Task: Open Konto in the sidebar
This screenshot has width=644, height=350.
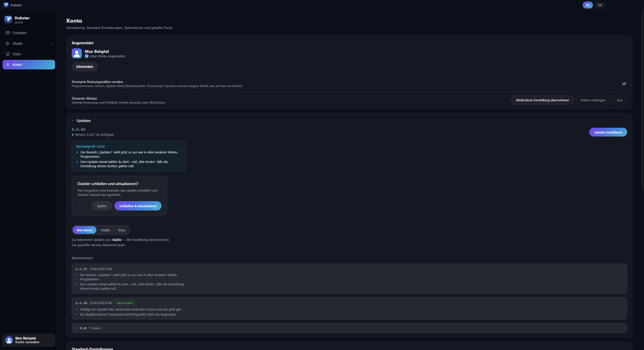Action: tap(29, 65)
